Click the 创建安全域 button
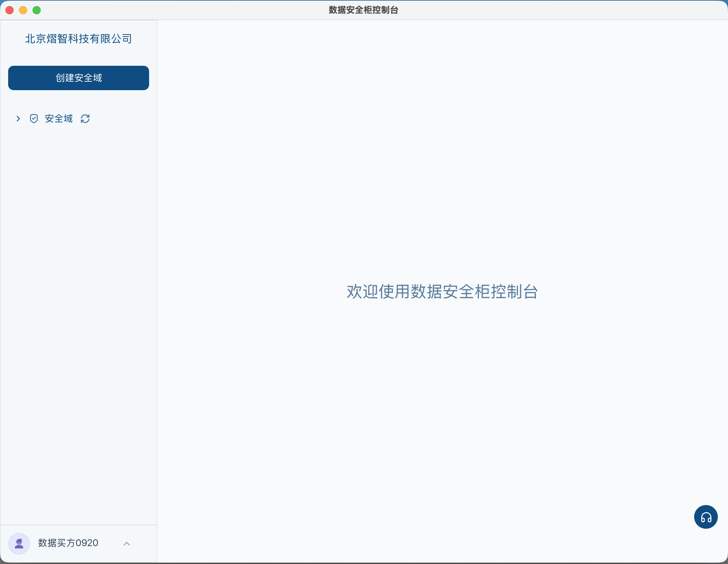The width and height of the screenshot is (728, 564). point(79,78)
